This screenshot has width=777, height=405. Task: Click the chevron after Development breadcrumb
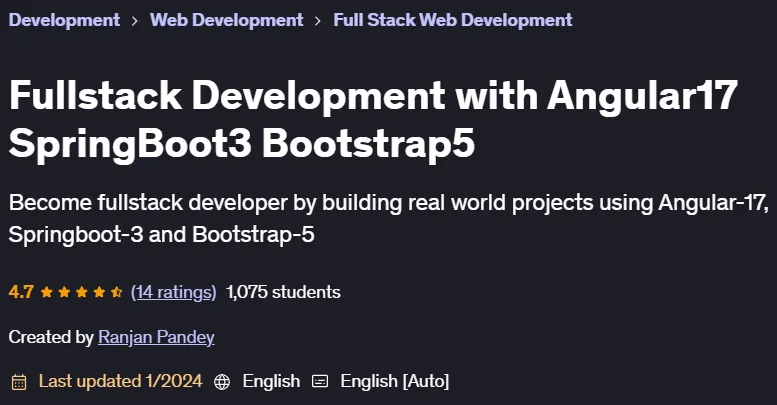[135, 21]
